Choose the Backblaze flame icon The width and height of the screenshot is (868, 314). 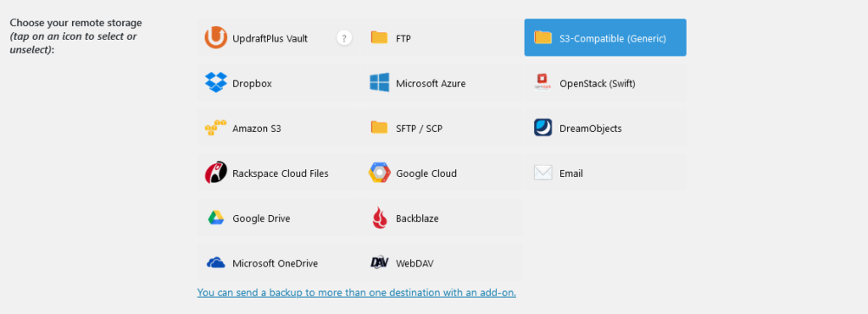379,218
